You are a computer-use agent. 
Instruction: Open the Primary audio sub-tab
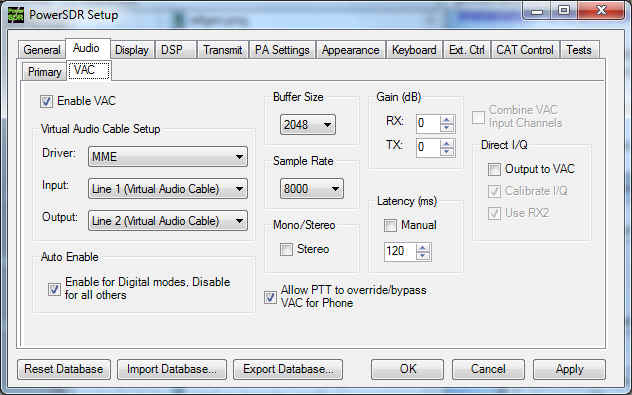tap(44, 72)
